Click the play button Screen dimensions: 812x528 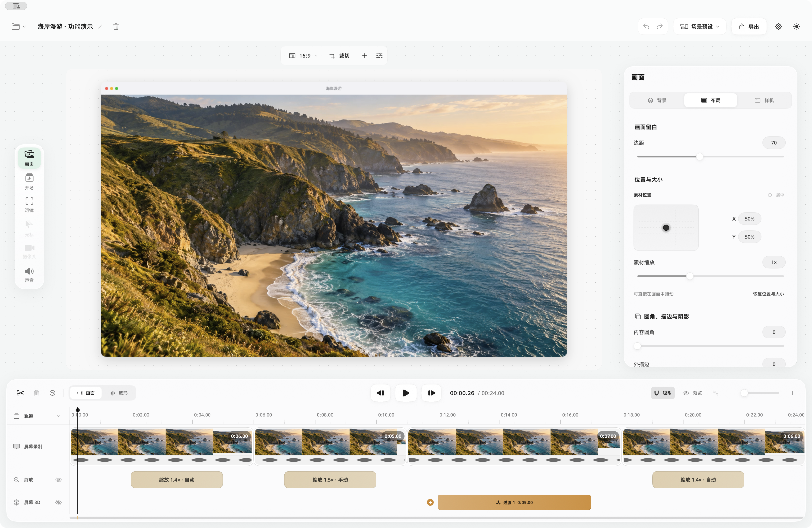tap(406, 393)
